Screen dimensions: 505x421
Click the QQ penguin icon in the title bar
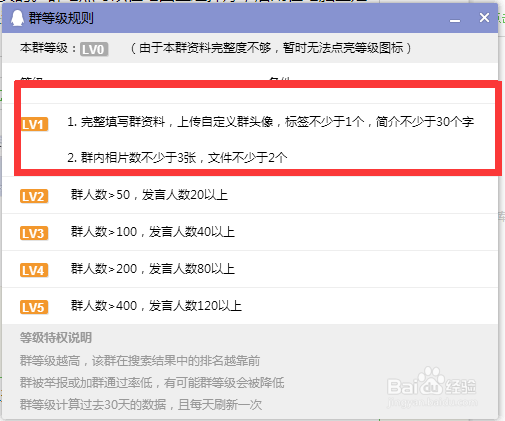click(17, 18)
